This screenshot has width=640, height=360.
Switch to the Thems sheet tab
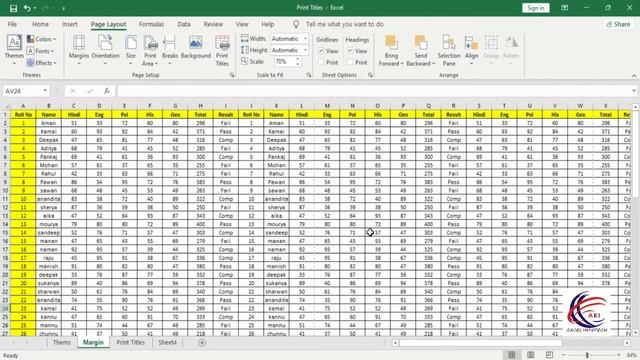pos(62,342)
